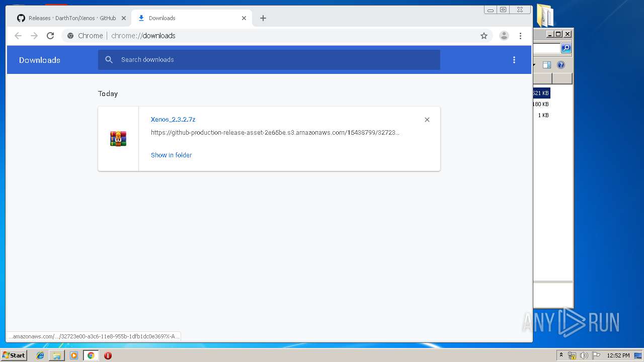644x362 pixels.
Task: Click the search button in the Explorer window
Action: point(566,48)
